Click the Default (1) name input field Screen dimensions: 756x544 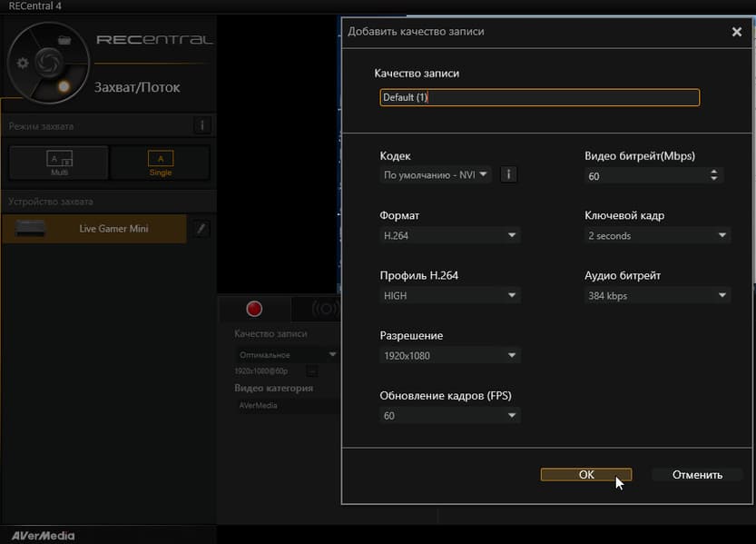pyautogui.click(x=539, y=97)
